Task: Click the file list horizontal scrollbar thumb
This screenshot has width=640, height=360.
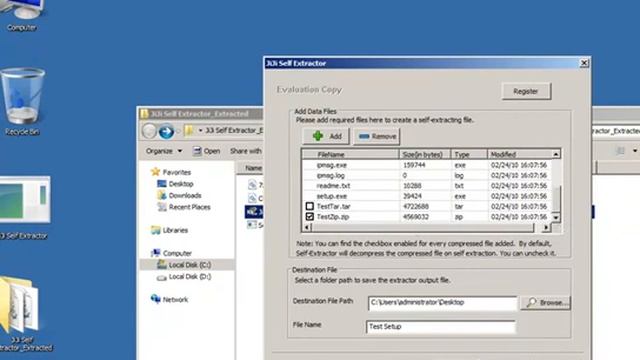Action: pos(423,227)
